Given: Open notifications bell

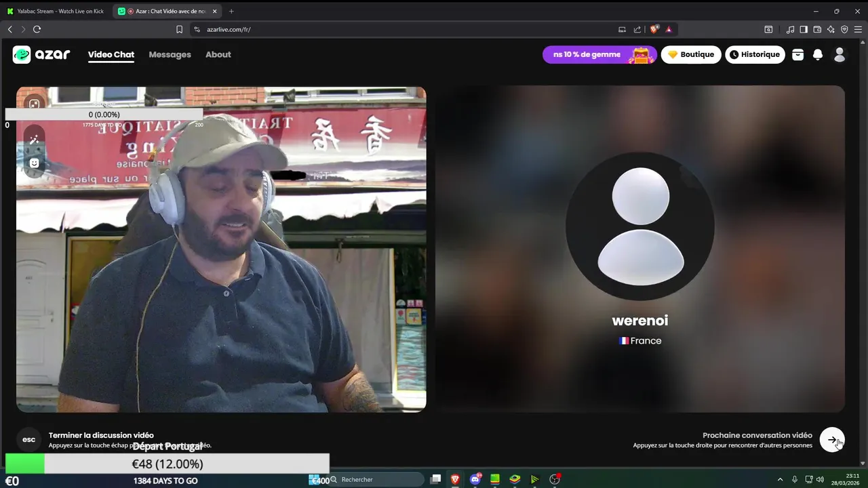Looking at the screenshot, I should tap(818, 55).
